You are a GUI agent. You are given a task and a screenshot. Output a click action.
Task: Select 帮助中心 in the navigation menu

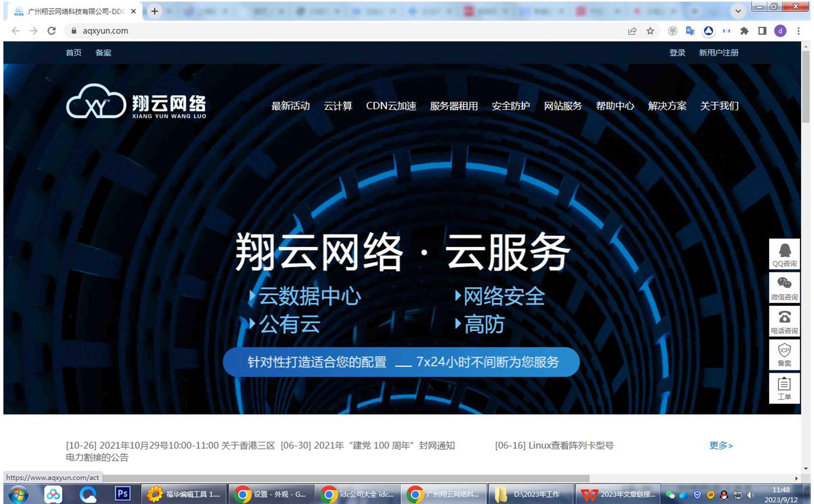pyautogui.click(x=616, y=106)
